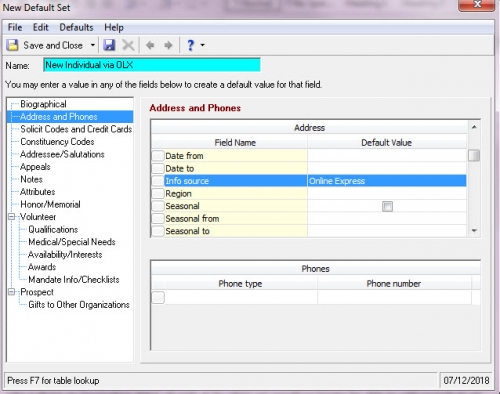Viewport: 500px width, 394px height.
Task: Click the blue floppy Save icon
Action: 109,45
